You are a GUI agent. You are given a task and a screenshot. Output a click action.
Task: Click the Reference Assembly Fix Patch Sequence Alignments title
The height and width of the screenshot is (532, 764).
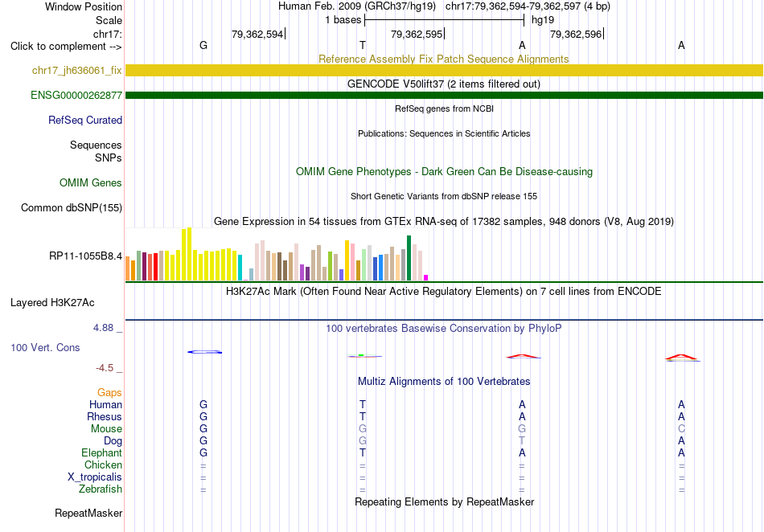click(444, 59)
